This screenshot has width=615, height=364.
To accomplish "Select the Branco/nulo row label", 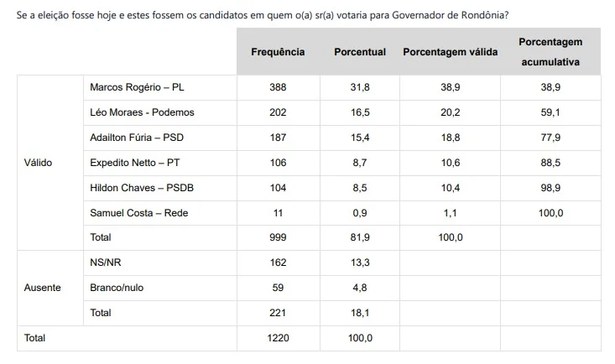I will [x=117, y=288].
